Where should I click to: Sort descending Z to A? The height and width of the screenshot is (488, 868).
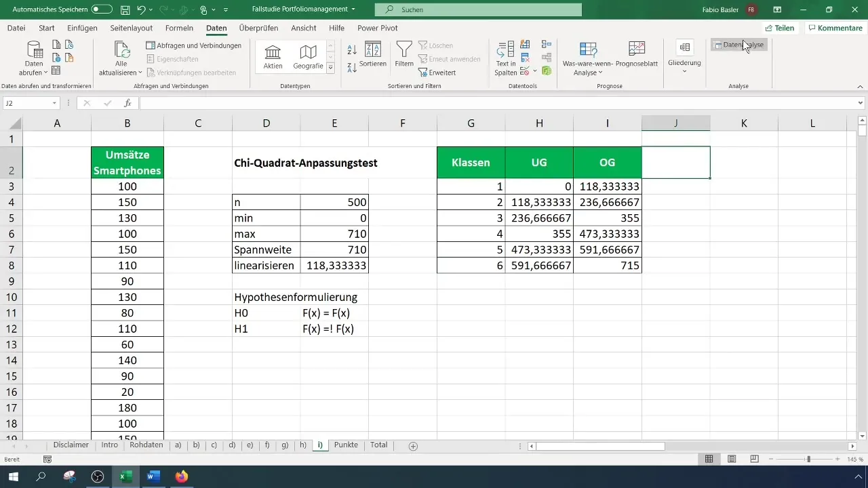click(352, 67)
